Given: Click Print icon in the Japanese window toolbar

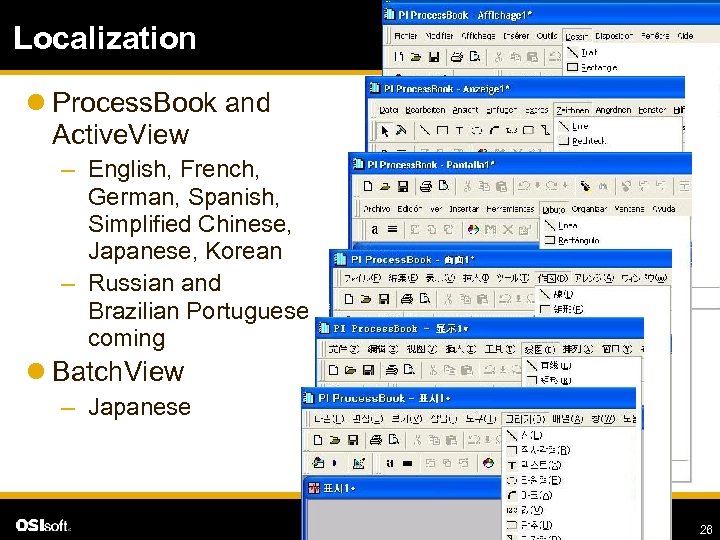Looking at the screenshot, I should pyautogui.click(x=407, y=299).
